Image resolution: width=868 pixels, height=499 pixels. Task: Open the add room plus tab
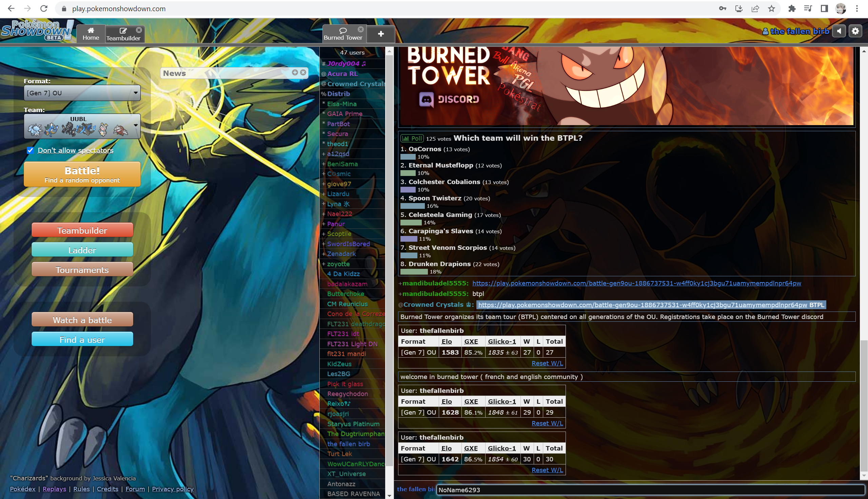coord(381,34)
